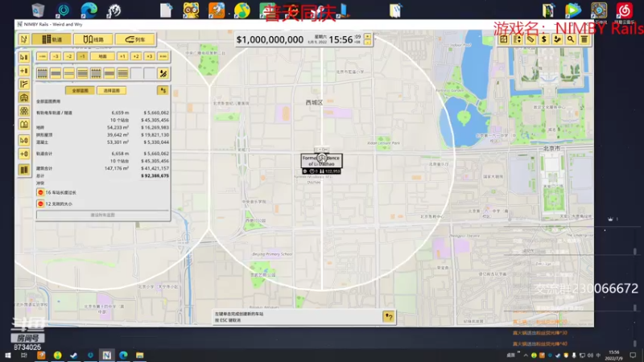Open the track type editor icon
Image resolution: width=644 pixels, height=362 pixels.
click(x=163, y=73)
